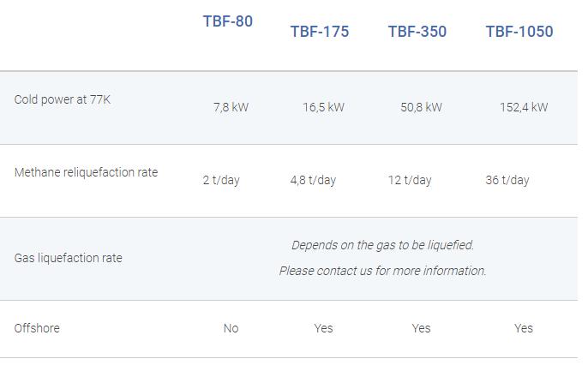Click the 16,5 kW cell

tap(323, 107)
